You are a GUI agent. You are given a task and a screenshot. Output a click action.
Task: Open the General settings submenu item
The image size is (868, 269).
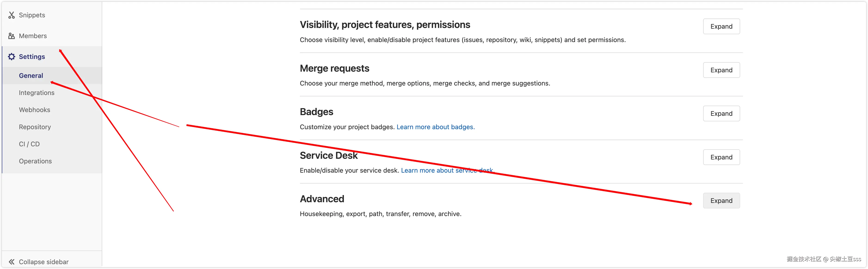pyautogui.click(x=31, y=76)
